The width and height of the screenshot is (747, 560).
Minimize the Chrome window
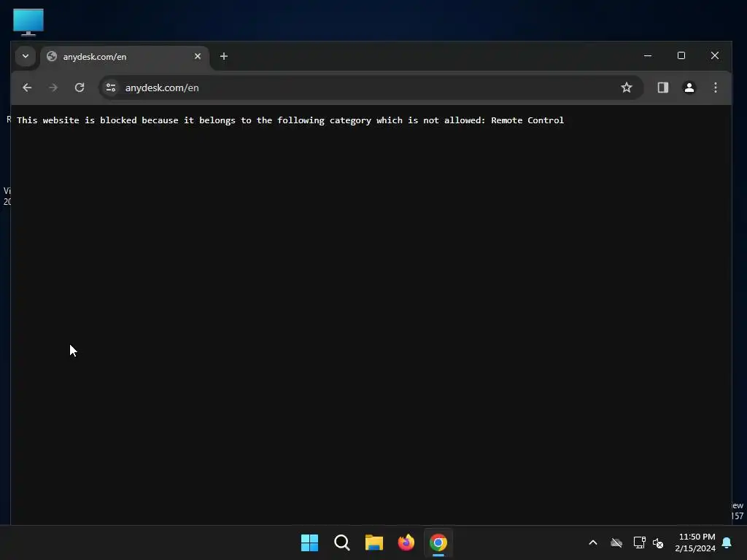(x=648, y=55)
